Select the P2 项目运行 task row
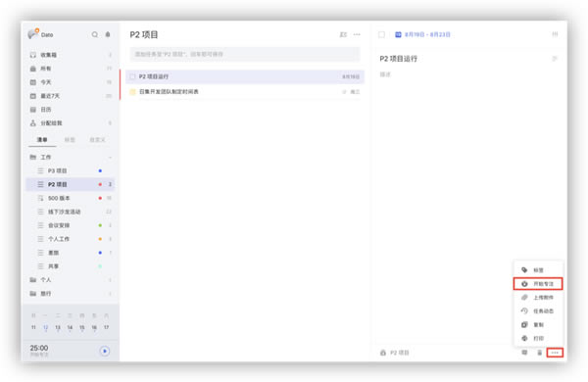The width and height of the screenshot is (588, 382). pyautogui.click(x=245, y=76)
